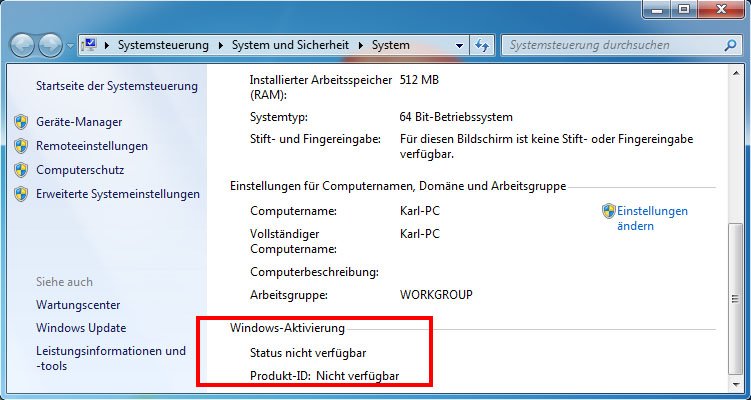The height and width of the screenshot is (400, 751).
Task: Click Produkt-ID: Nicht verfügbar text
Action: (324, 376)
